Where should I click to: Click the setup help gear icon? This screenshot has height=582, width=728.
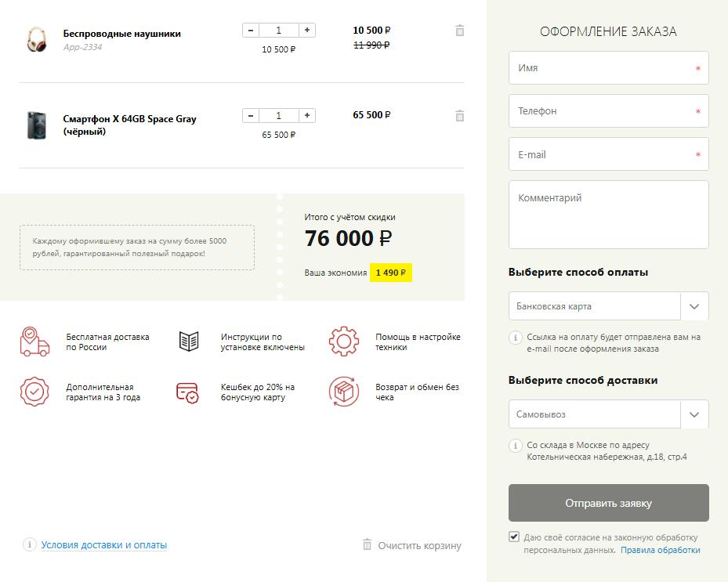coord(343,342)
